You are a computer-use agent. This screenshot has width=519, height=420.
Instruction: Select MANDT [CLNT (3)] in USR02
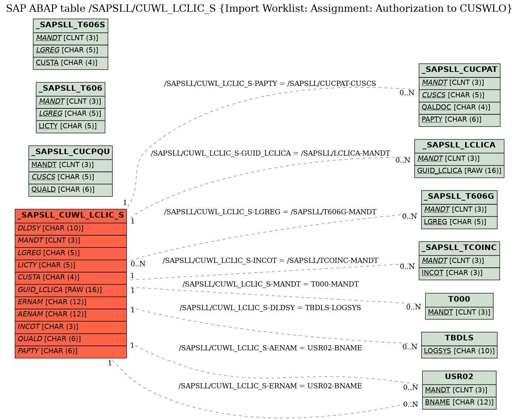[459, 391]
